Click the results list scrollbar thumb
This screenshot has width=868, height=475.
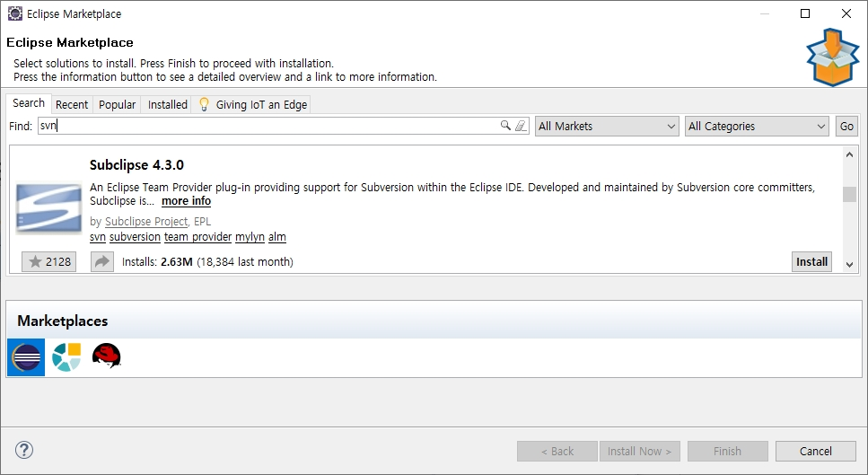tap(849, 194)
